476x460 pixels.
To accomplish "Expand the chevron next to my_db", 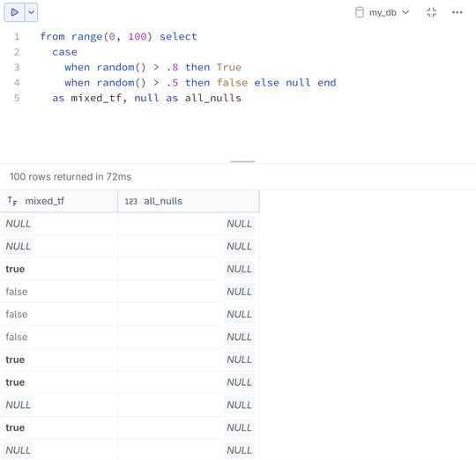I will tap(405, 12).
